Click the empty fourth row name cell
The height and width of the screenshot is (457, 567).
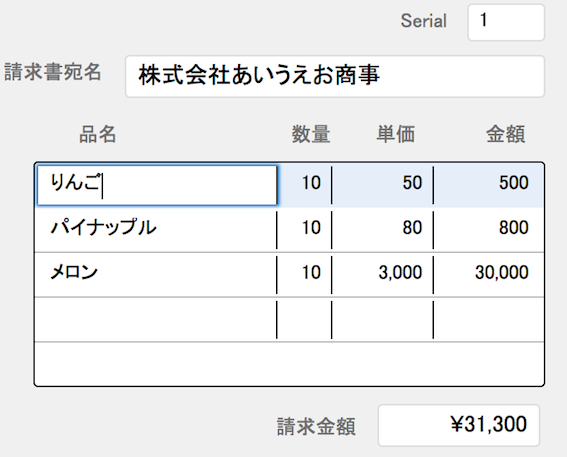156,320
